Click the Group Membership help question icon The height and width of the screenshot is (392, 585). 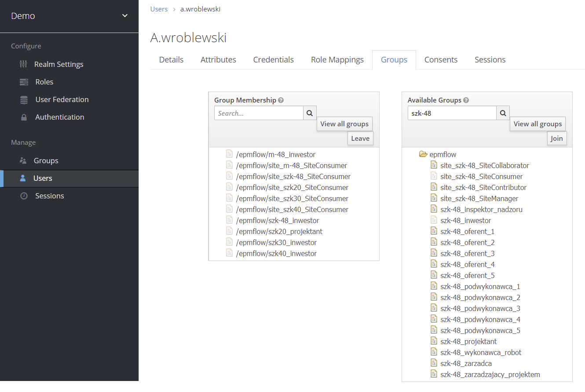pyautogui.click(x=281, y=100)
